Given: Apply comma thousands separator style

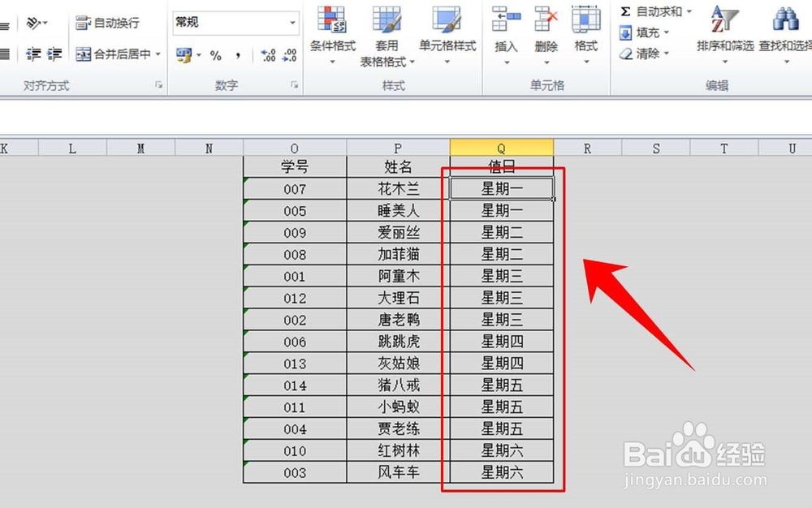Looking at the screenshot, I should [x=236, y=54].
